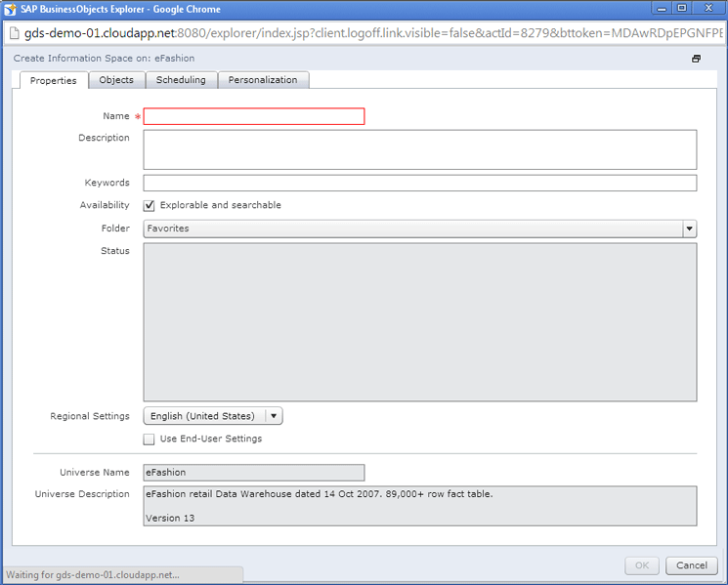Enable the Use End-User Settings checkbox
The image size is (728, 585).
(x=150, y=439)
